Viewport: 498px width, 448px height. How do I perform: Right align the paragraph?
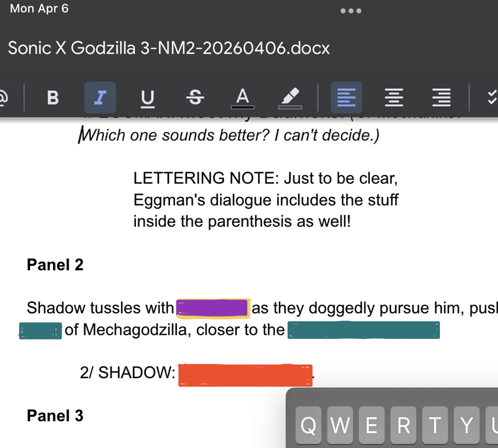pos(441,98)
